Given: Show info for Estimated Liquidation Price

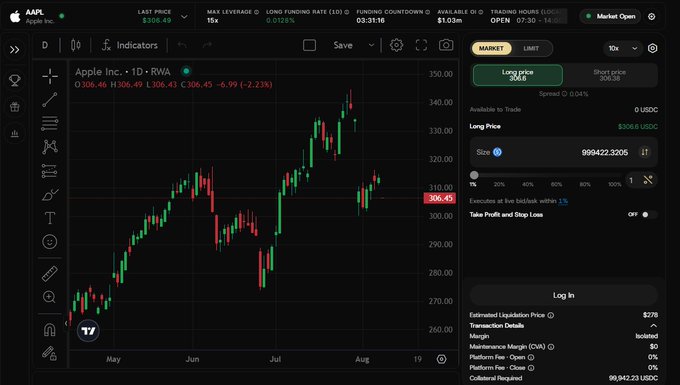Looking at the screenshot, I should (x=550, y=315).
